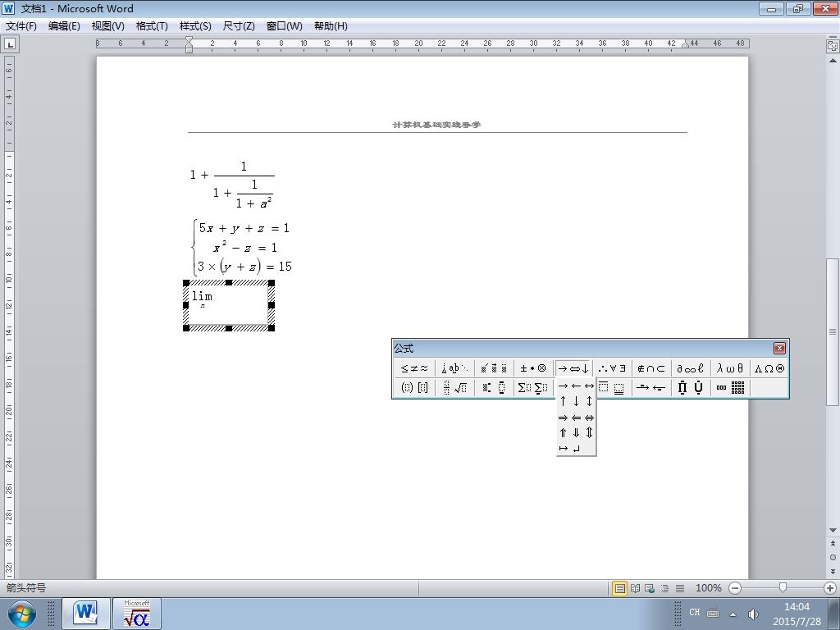Open the embellishments palette
Screen dimensions: 840x630
(x=494, y=368)
